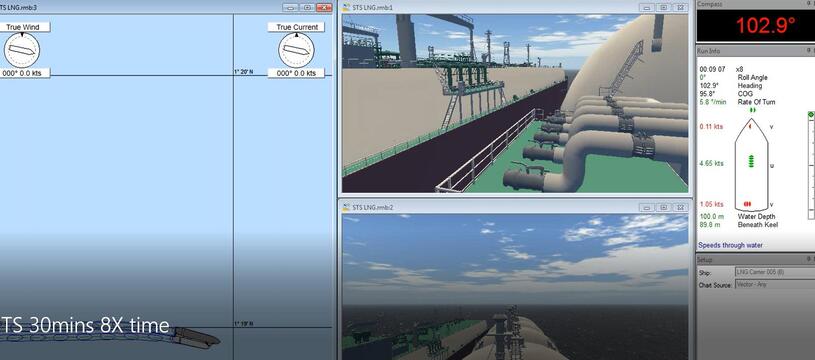Select the Setup panel header
Image resolution: width=815 pixels, height=360 pixels.
756,259
